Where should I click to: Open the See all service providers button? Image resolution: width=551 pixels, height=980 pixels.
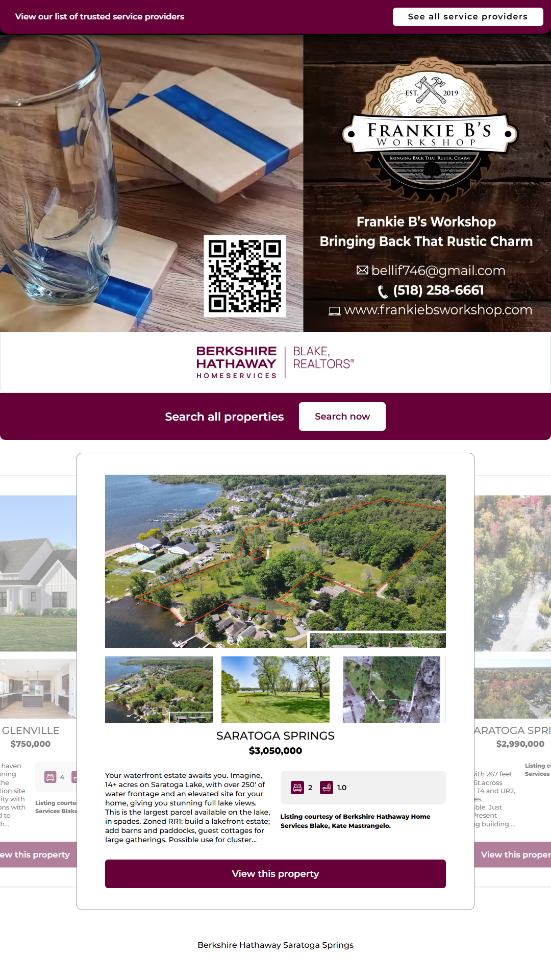tap(468, 16)
